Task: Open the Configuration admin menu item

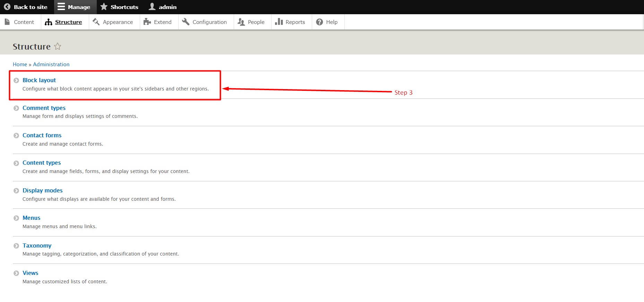Action: coord(206,22)
